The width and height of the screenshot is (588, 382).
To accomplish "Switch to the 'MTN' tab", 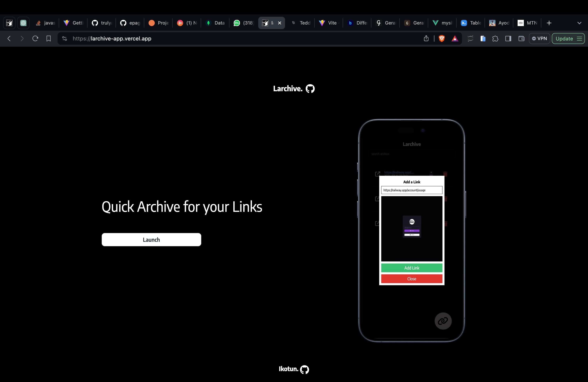I will pos(528,23).
